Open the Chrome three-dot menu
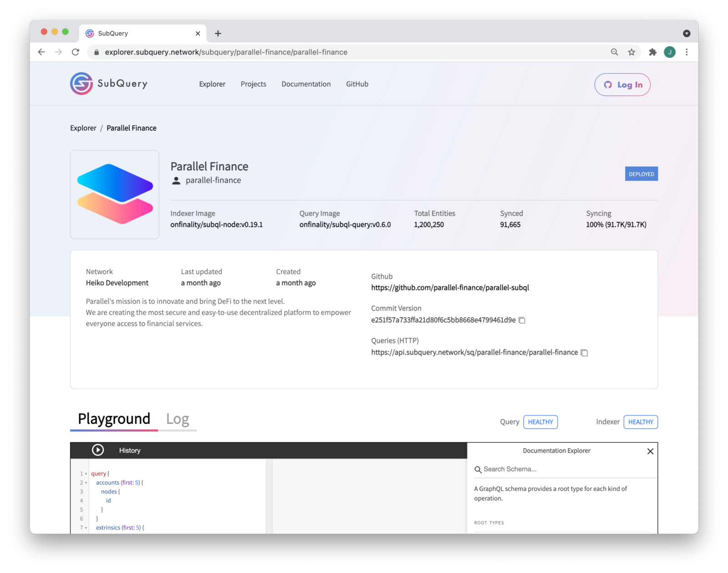The image size is (728, 573). point(687,52)
